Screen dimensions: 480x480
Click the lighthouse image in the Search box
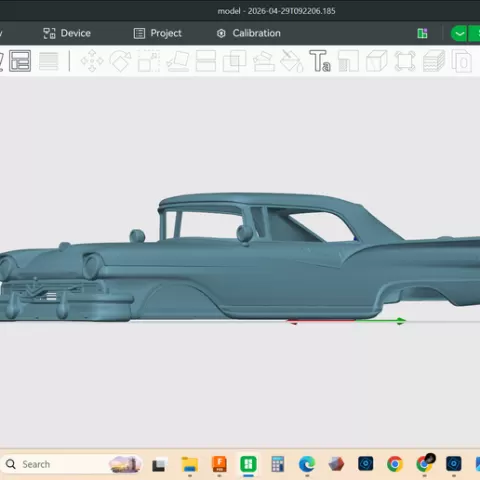point(125,464)
